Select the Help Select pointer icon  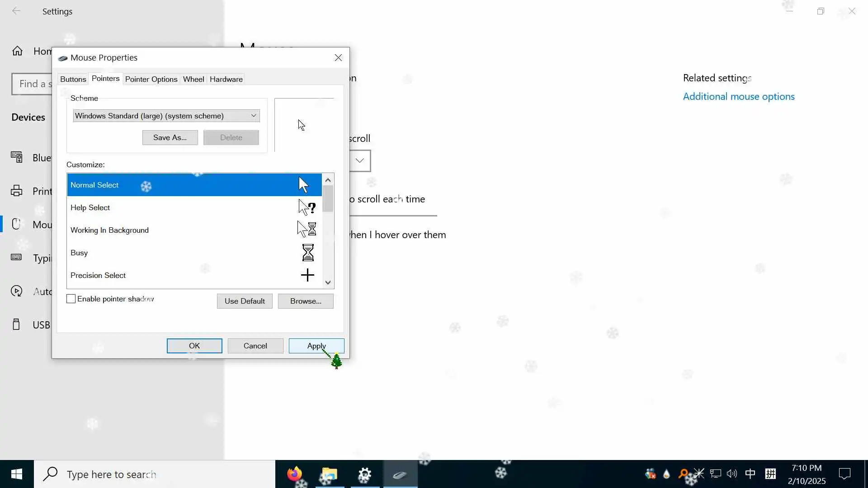[307, 207]
